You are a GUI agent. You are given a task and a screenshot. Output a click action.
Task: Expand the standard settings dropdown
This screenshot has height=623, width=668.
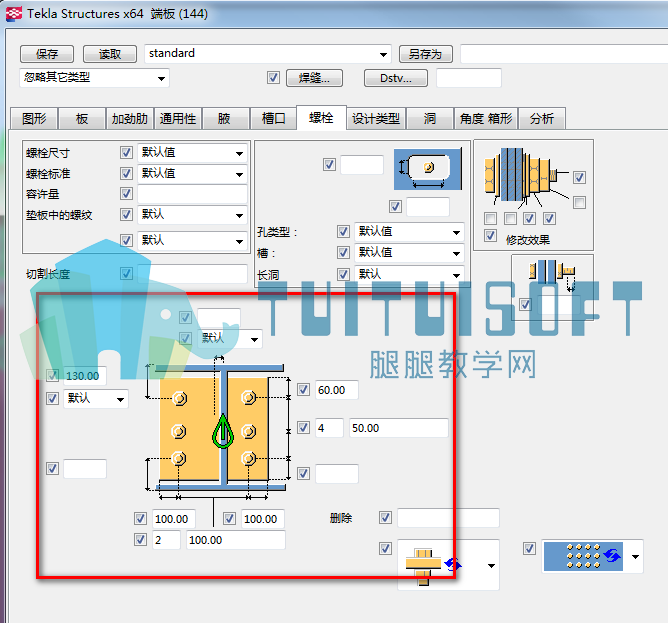[383, 54]
